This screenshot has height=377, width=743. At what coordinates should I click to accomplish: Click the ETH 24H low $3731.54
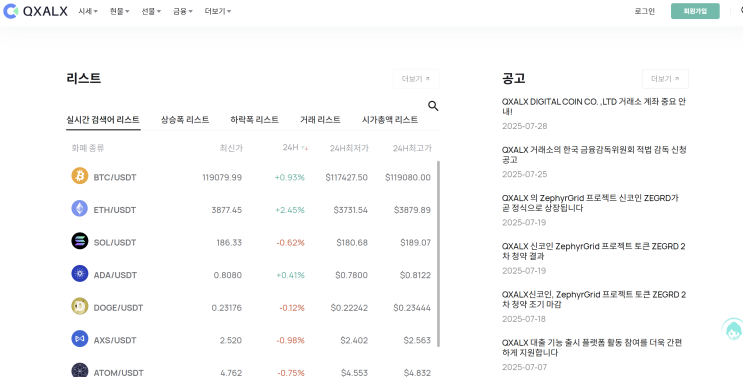click(350, 210)
